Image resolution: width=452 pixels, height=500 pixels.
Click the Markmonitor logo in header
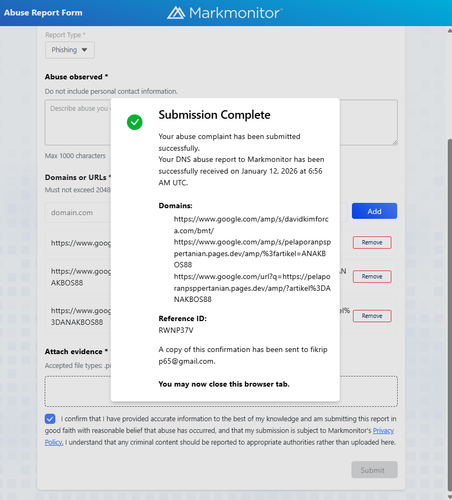pos(225,13)
